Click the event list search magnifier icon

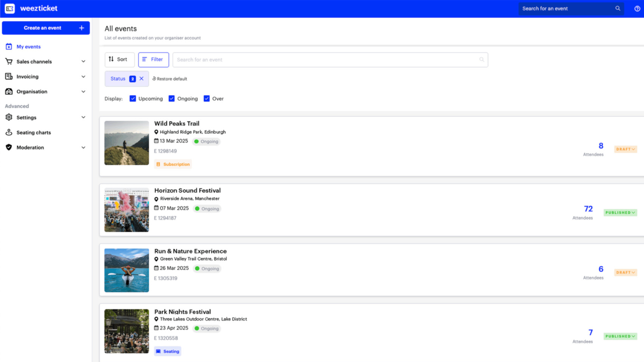pyautogui.click(x=482, y=60)
